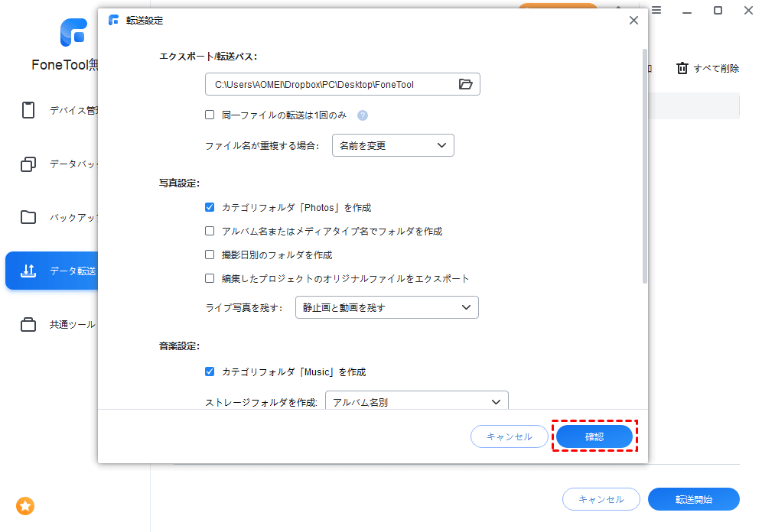Viewport: 762px width, 532px height.
Task: Click the data backup icon in sidebar
Action: click(28, 164)
